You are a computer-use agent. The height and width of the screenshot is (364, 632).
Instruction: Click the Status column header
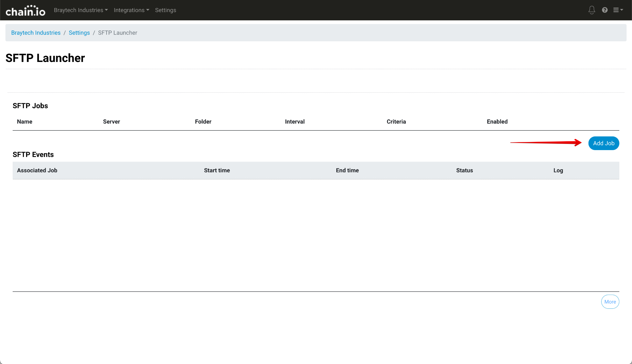pos(464,170)
